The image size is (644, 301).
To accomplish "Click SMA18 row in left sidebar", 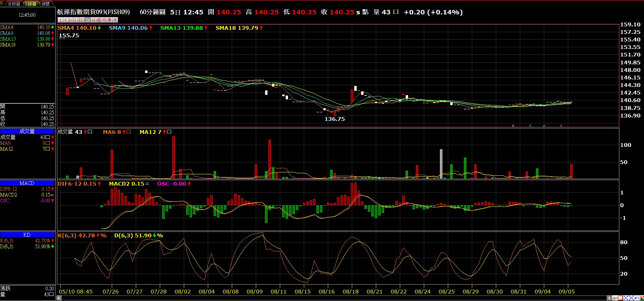I will click(x=27, y=45).
